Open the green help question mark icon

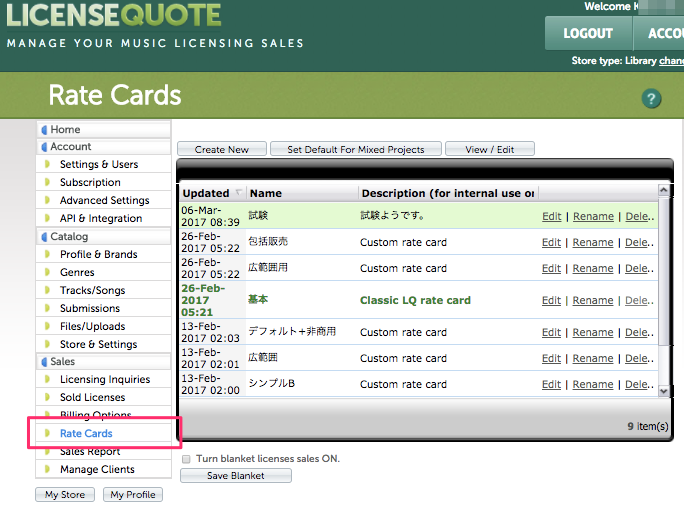click(x=652, y=98)
